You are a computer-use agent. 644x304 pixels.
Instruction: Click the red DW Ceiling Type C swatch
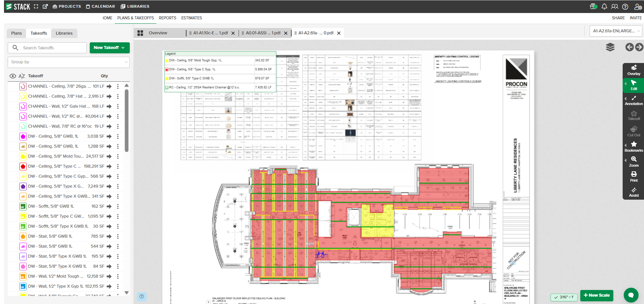point(23,166)
